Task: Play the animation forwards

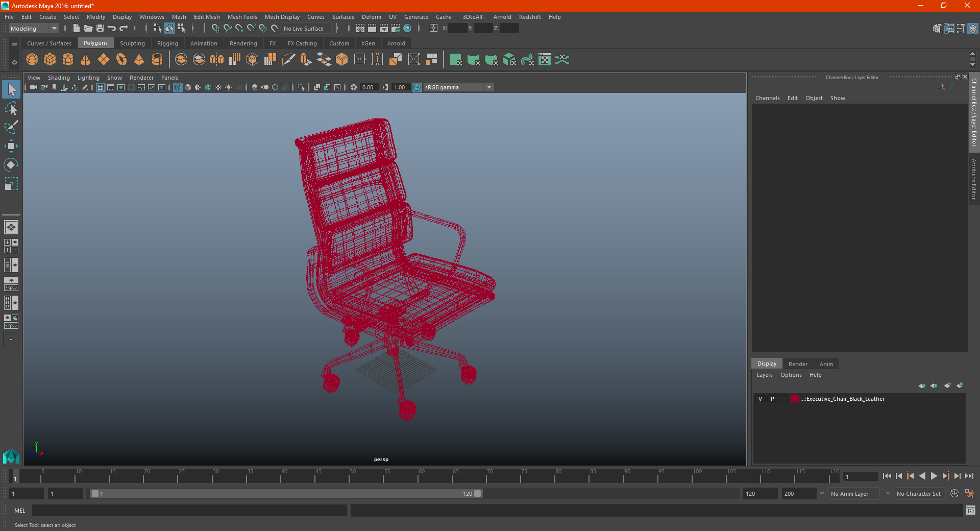Action: click(x=934, y=476)
